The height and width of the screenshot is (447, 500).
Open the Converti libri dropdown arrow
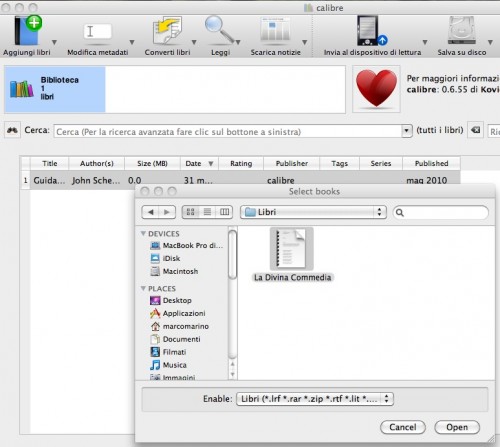coord(194,42)
